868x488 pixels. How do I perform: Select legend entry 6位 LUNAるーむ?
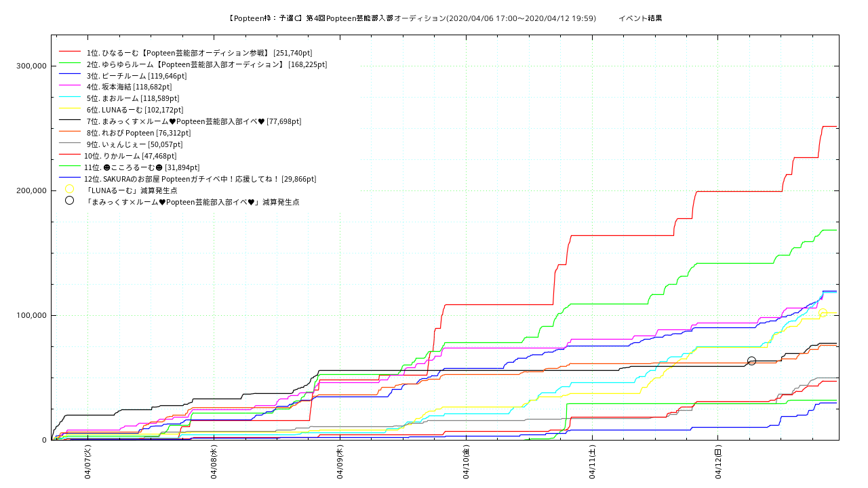tap(134, 110)
